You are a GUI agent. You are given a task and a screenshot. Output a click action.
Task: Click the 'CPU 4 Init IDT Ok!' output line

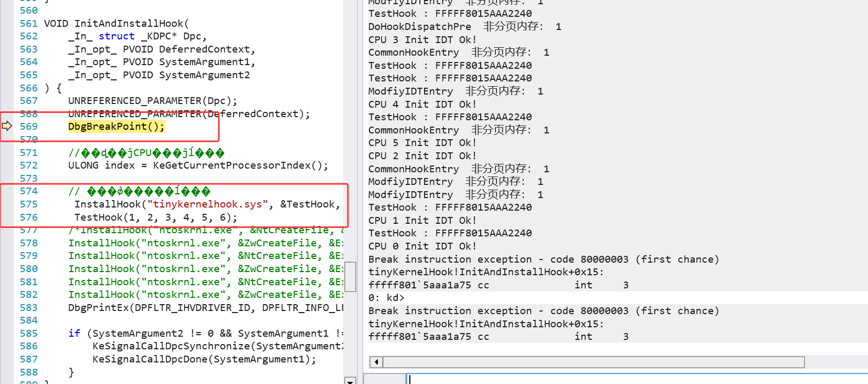(422, 105)
